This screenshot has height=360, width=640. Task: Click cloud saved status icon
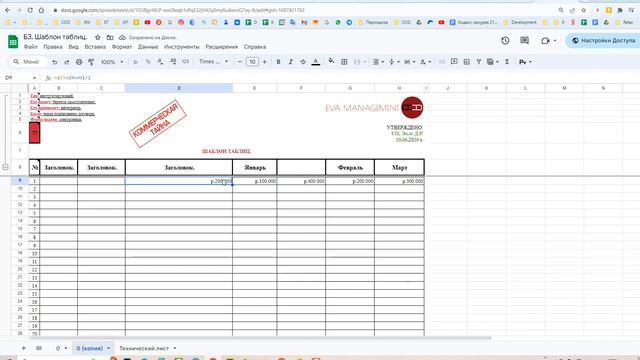[122, 38]
